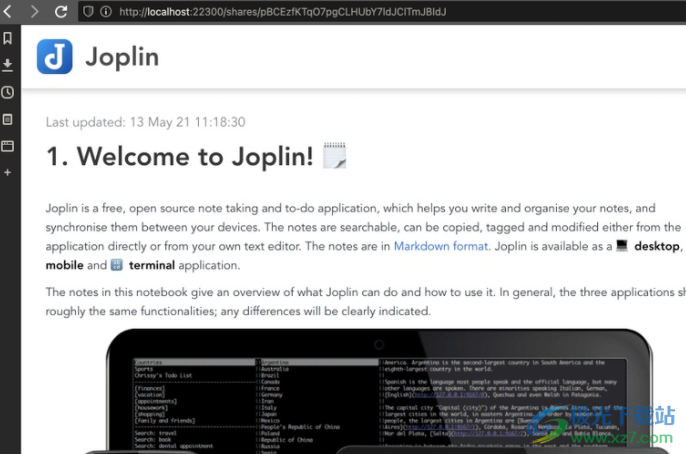Click the bold word 'desktop'
The height and width of the screenshot is (454, 686).
pyautogui.click(x=657, y=246)
